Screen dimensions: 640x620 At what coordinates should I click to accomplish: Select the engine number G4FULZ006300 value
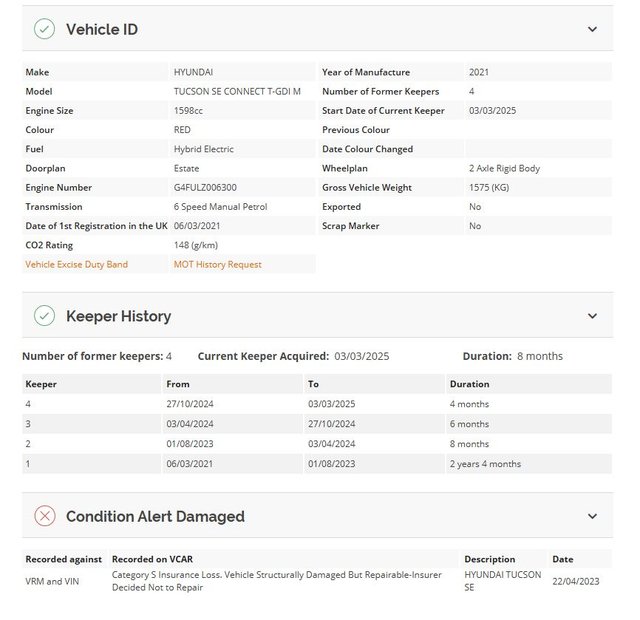[x=205, y=188]
